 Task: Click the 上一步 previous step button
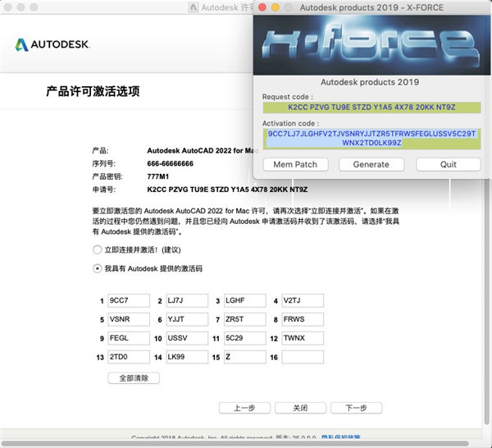(244, 408)
